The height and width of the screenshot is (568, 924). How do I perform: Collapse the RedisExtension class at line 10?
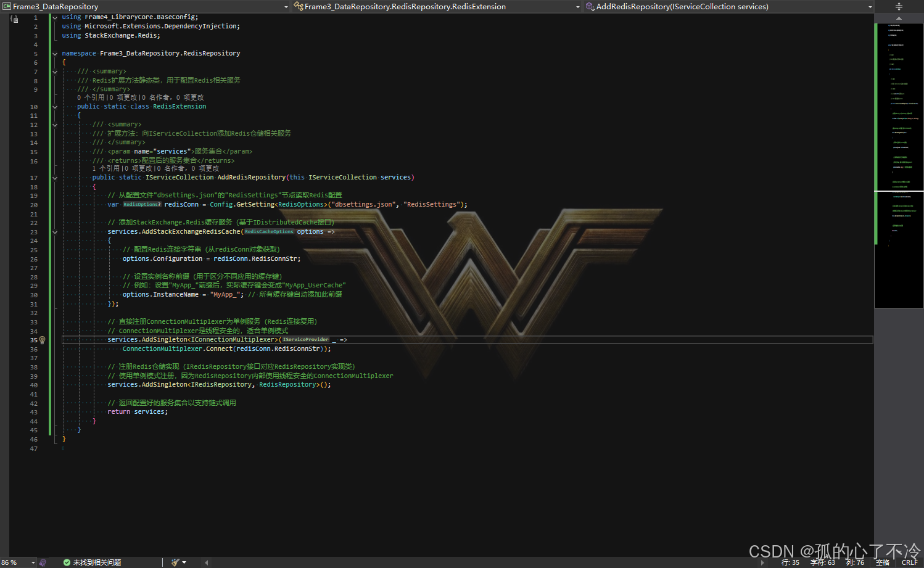click(55, 107)
